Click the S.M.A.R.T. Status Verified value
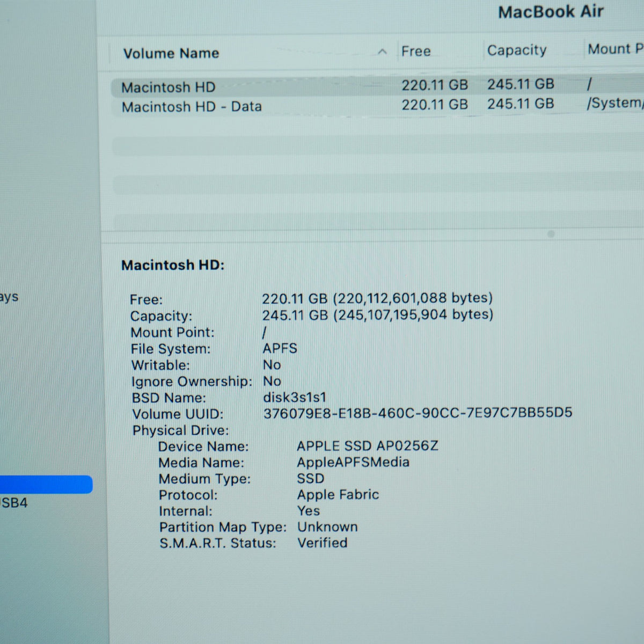This screenshot has width=644, height=644. [x=323, y=543]
